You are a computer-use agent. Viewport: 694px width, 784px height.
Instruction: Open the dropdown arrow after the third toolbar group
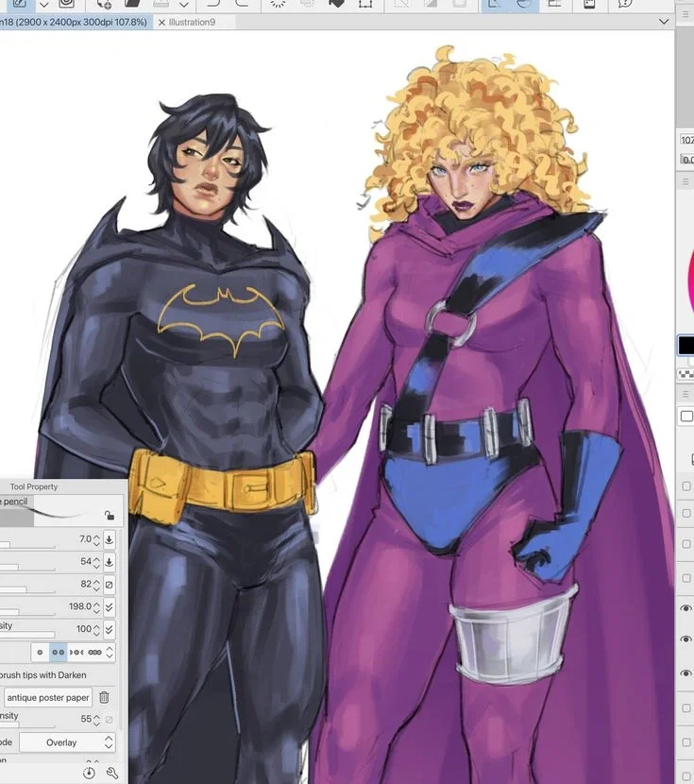[x=184, y=5]
